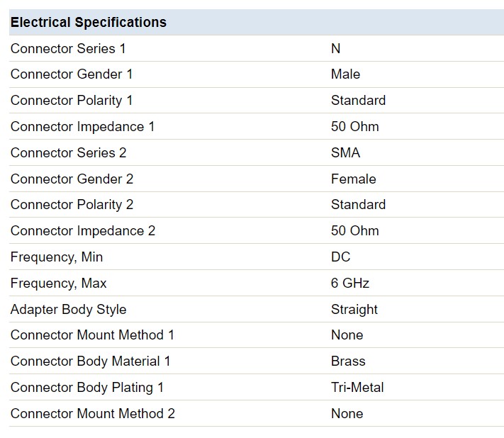Image resolution: width=504 pixels, height=438 pixels.
Task: Click the Female value
Action: point(354,179)
